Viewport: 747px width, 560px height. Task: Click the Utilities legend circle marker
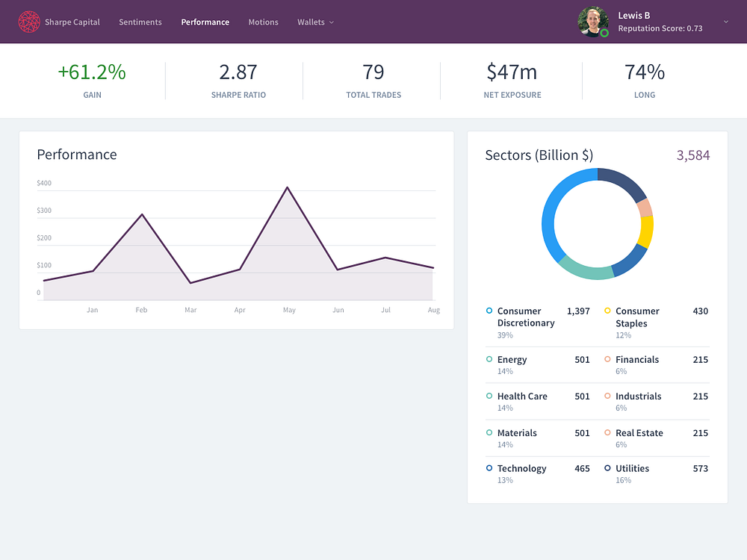coord(607,468)
